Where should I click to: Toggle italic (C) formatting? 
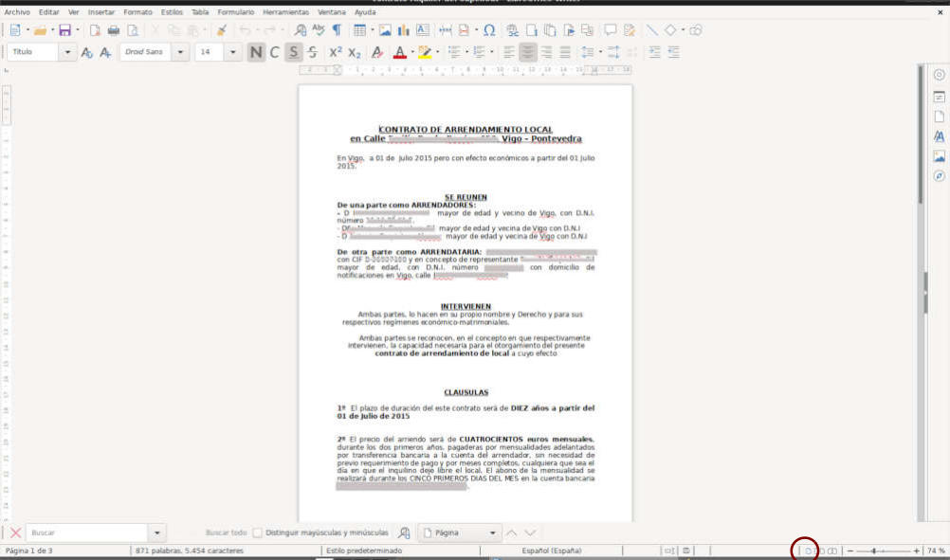(x=274, y=53)
